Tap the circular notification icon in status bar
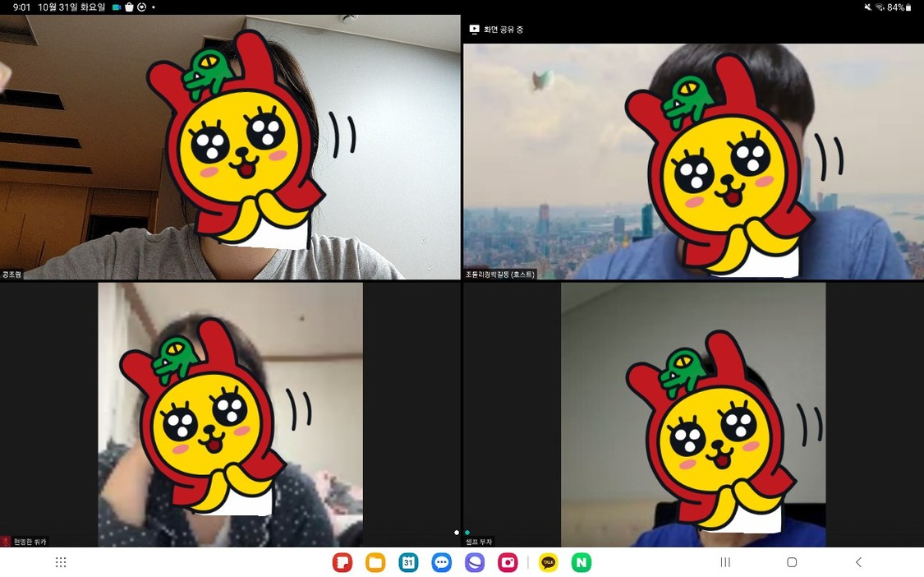 pos(141,7)
